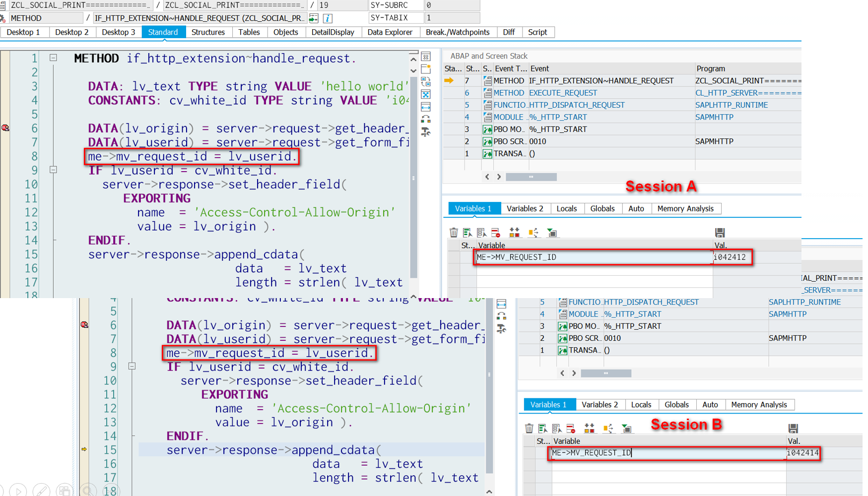Collapse the METHOD block at line 1
This screenshot has width=868, height=496.
coord(53,58)
